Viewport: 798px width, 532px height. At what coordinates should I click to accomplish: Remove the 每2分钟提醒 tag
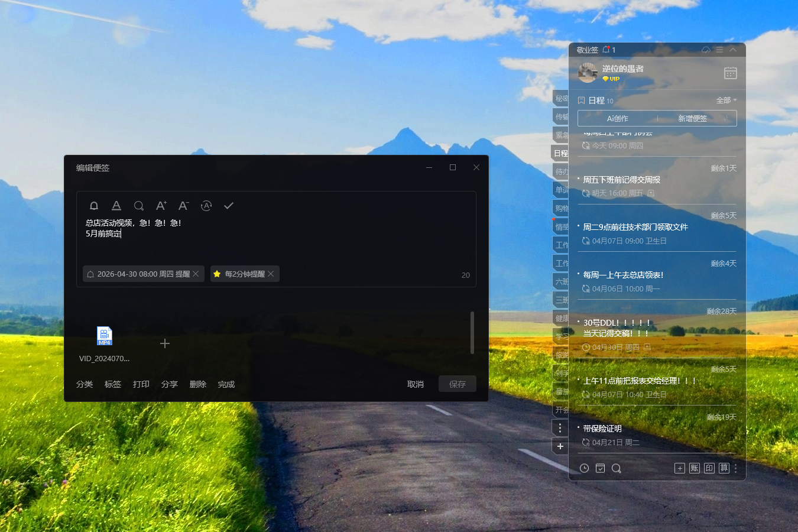point(271,274)
